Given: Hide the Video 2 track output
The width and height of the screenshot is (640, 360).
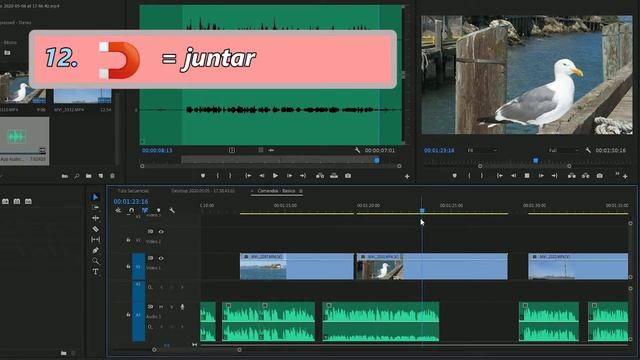Looking at the screenshot, I should pos(161,232).
